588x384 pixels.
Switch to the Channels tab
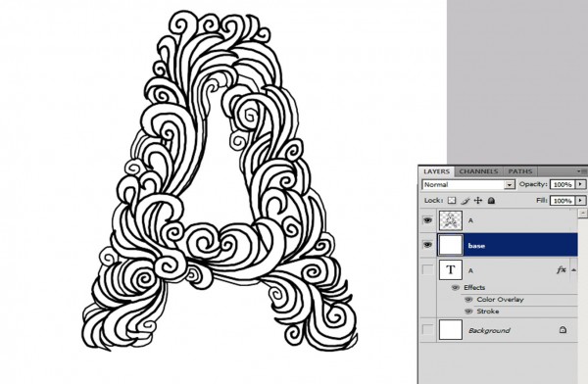point(478,171)
